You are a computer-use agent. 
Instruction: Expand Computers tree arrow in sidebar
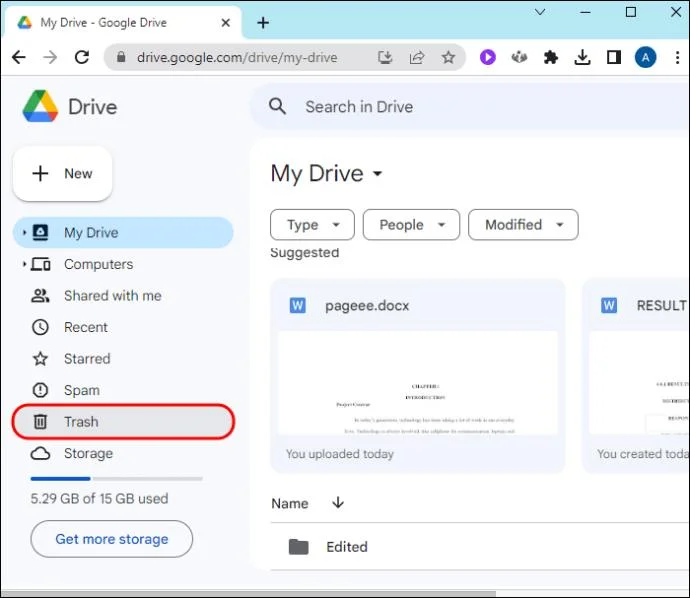(x=24, y=264)
